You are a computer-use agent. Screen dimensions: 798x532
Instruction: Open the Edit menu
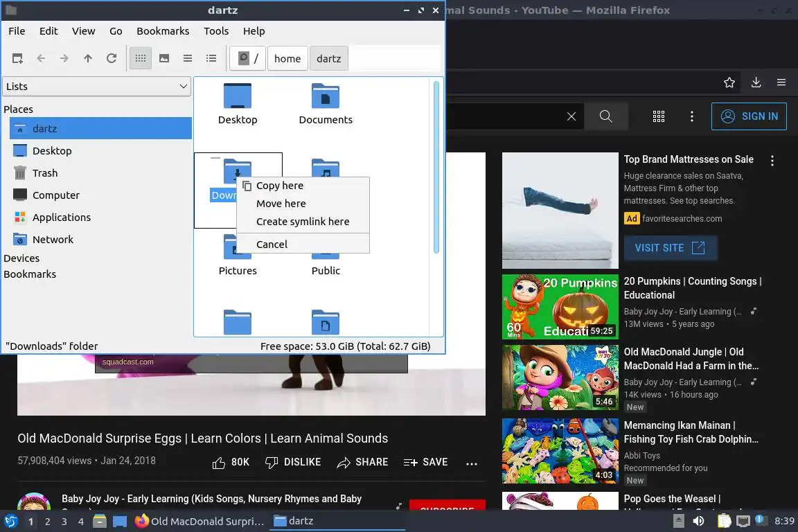(x=48, y=31)
